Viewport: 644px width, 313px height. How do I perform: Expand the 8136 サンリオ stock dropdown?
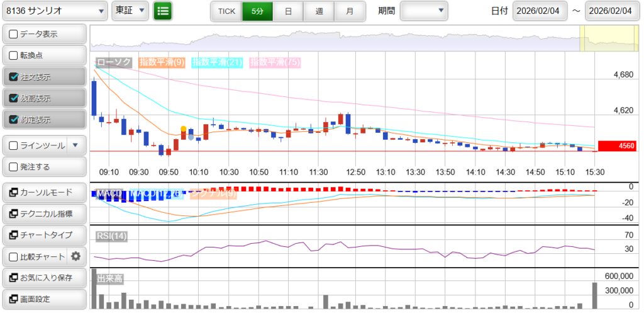pyautogui.click(x=54, y=11)
